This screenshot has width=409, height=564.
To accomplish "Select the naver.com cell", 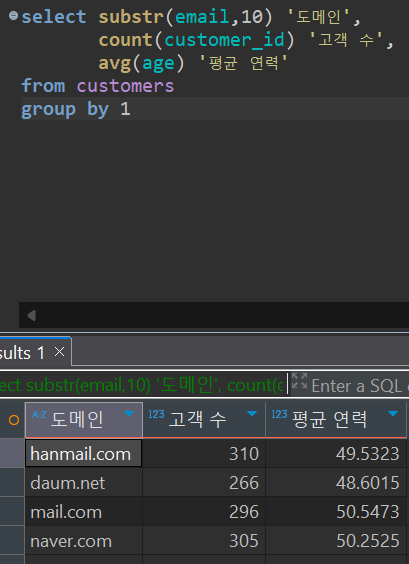I will pos(84,541).
